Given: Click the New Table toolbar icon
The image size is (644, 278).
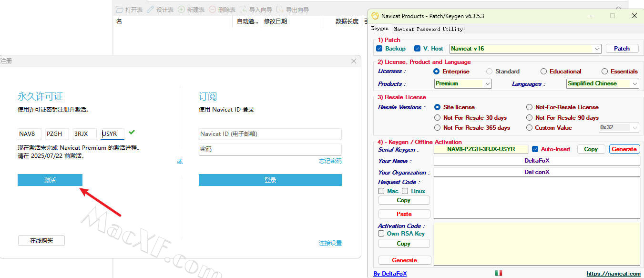Looking at the screenshot, I should 182,10.
